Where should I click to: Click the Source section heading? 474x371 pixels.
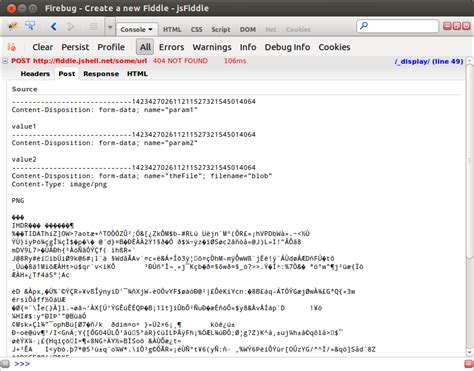24,89
